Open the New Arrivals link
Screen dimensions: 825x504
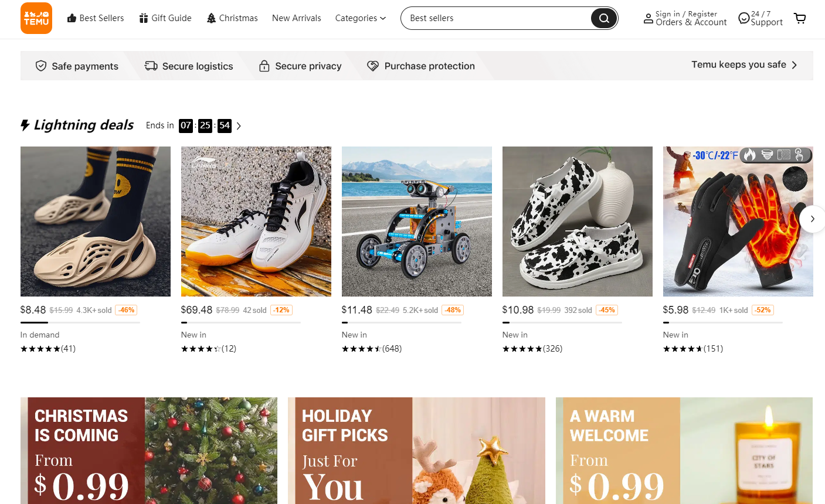297,18
